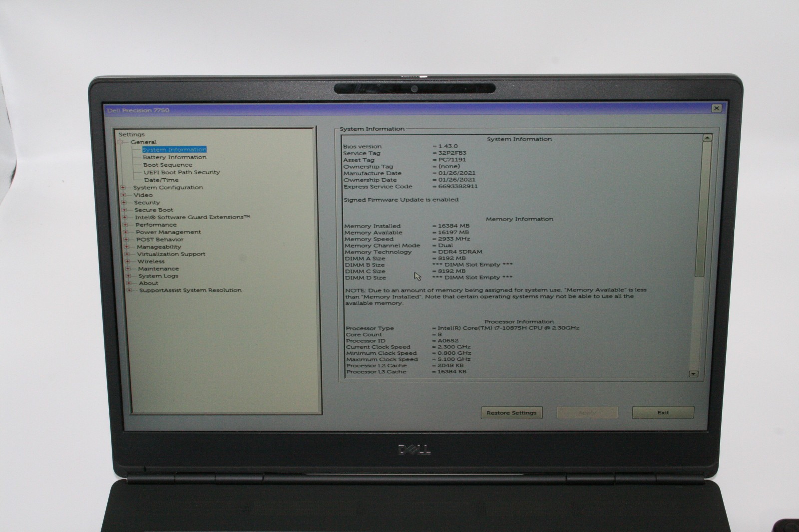Expand SupportAssist System Resolution node
Viewport: 799px width, 532px height.
130,290
